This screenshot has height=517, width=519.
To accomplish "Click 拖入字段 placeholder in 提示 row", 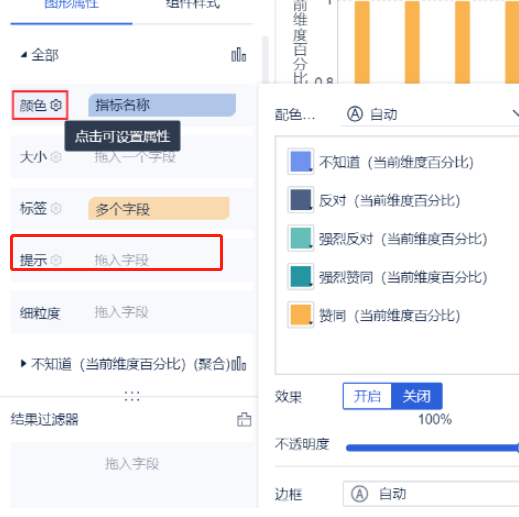I will (x=122, y=260).
